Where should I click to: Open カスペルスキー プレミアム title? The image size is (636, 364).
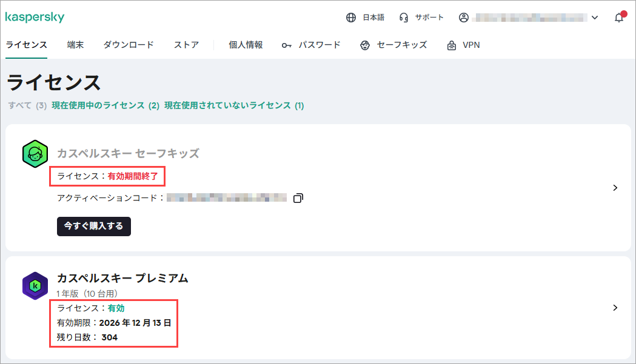[x=122, y=279]
